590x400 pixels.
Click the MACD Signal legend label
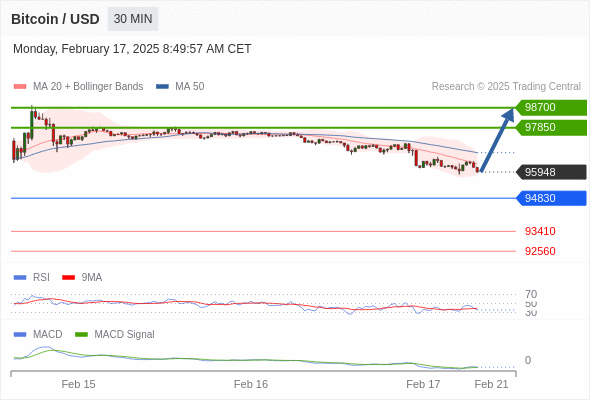pyautogui.click(x=125, y=335)
